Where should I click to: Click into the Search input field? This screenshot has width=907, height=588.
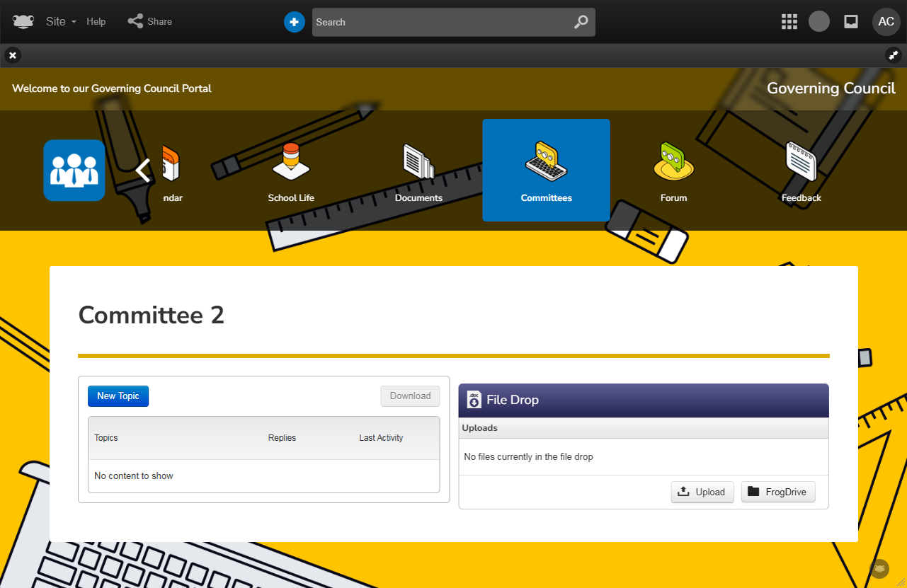(439, 22)
